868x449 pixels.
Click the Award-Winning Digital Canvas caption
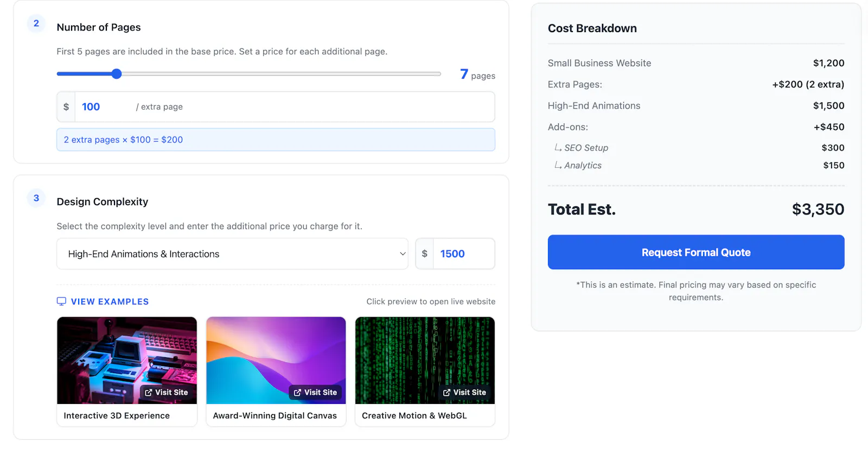coord(275,415)
